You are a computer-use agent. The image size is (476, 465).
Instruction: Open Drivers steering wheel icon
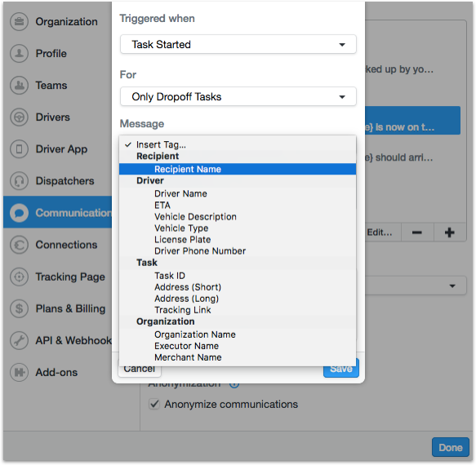[x=19, y=117]
